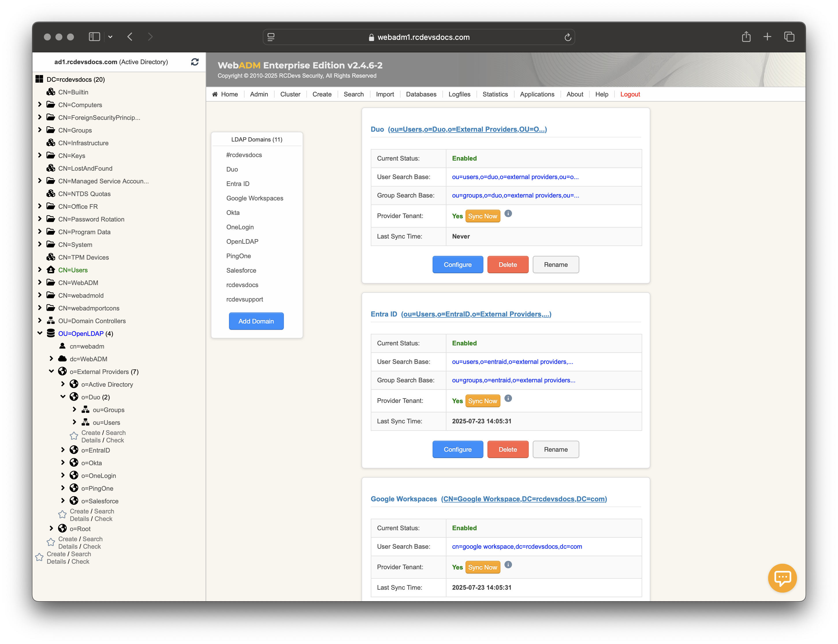Collapse the o=Duo node
The image size is (838, 644).
63,397
